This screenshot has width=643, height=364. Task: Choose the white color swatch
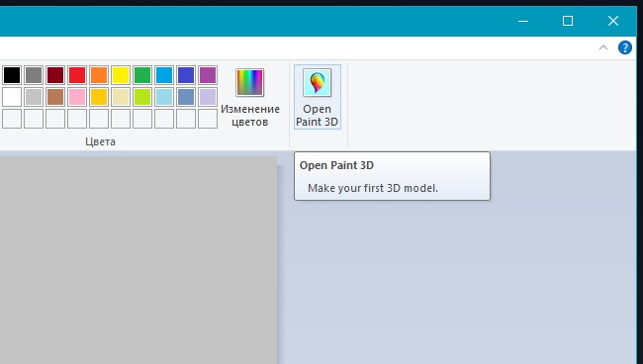click(12, 97)
